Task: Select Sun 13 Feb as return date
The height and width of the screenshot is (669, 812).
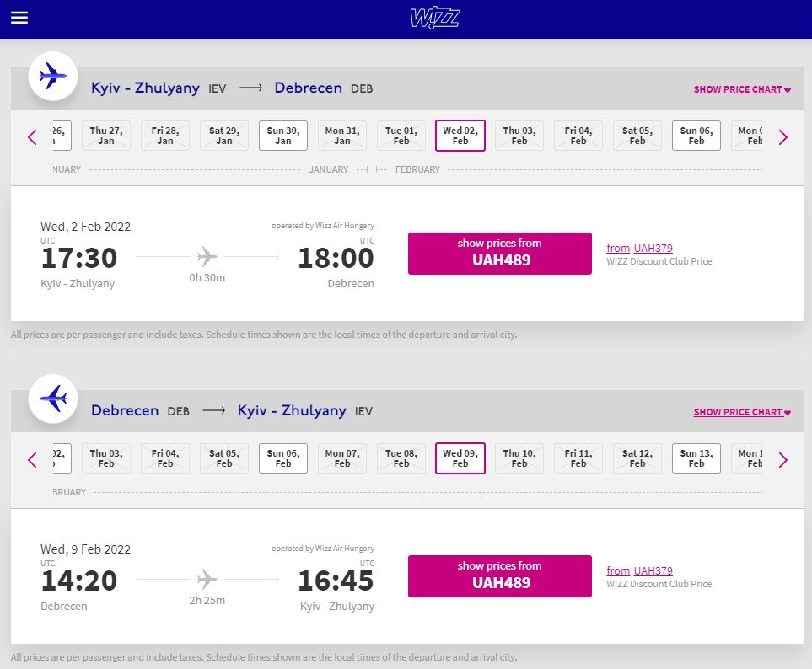Action: (x=696, y=458)
